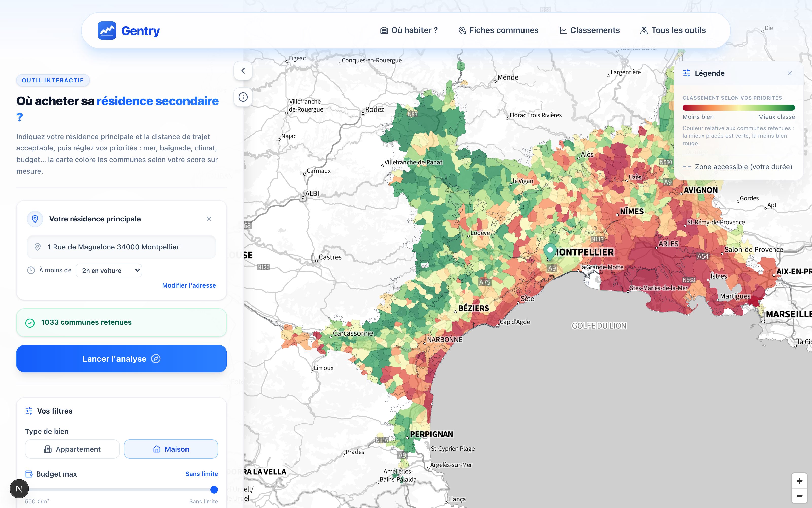Click the pin icon inside address field

pyautogui.click(x=38, y=247)
